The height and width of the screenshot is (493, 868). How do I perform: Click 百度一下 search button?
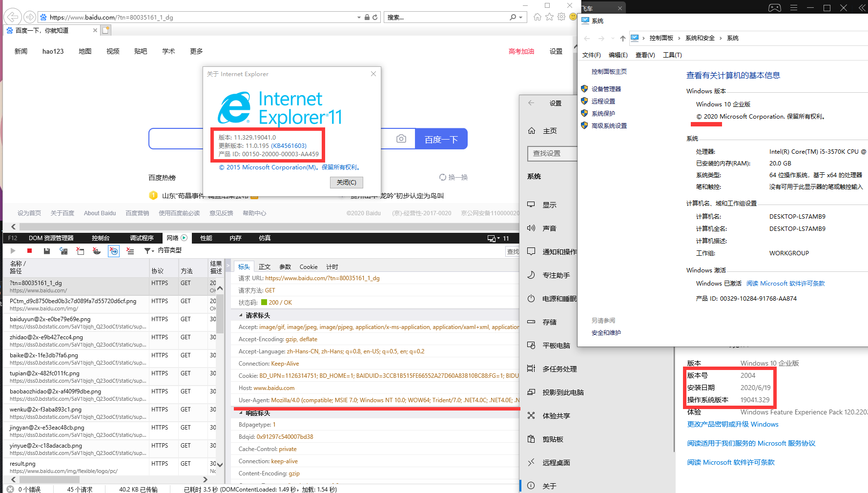tap(441, 139)
